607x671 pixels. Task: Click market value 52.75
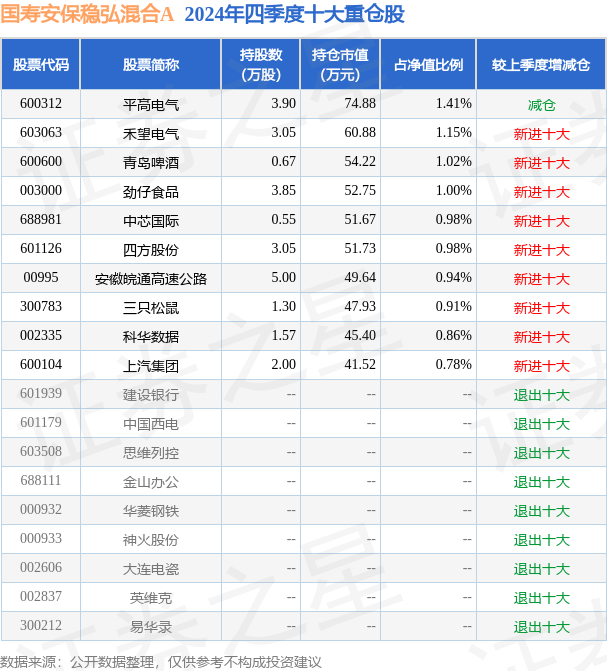click(x=360, y=191)
